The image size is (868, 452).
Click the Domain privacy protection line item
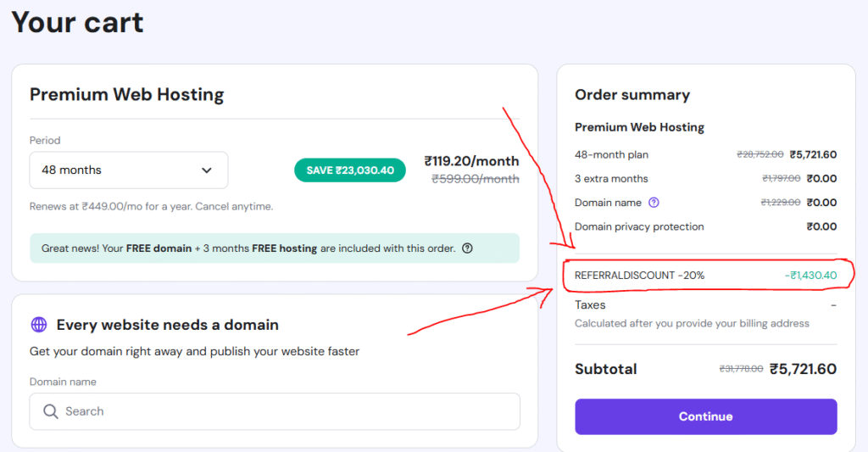639,226
